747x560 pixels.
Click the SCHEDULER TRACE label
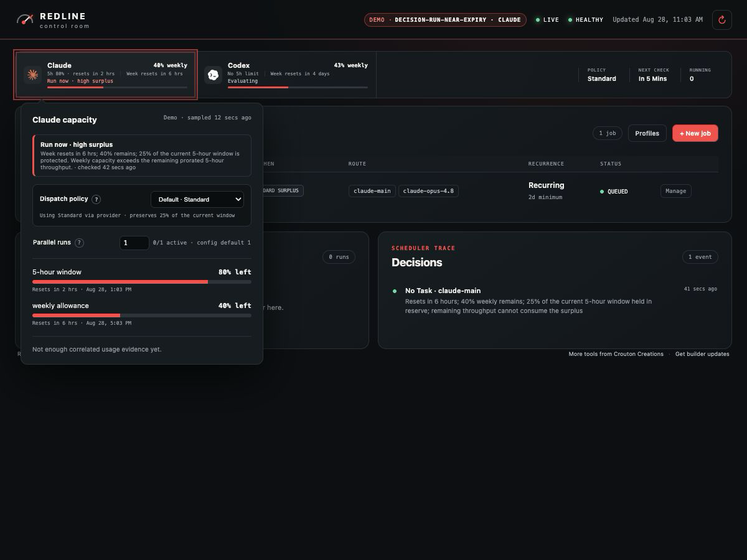tap(423, 248)
